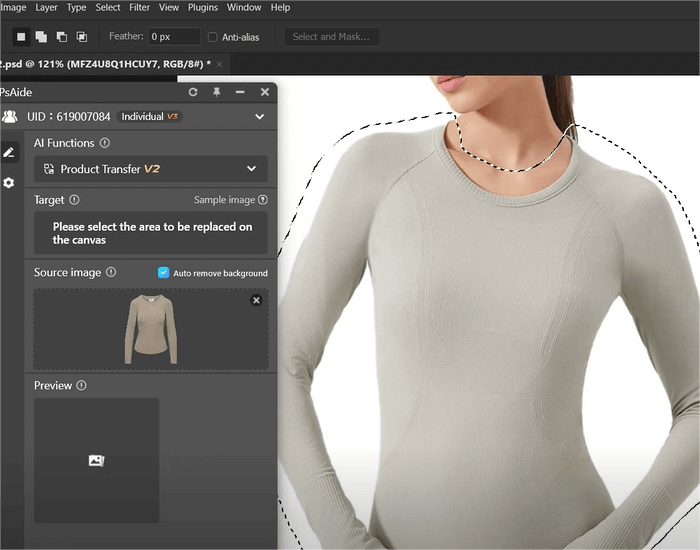Screen dimensions: 700x550
Task: Show info for Preview
Action: click(x=81, y=385)
